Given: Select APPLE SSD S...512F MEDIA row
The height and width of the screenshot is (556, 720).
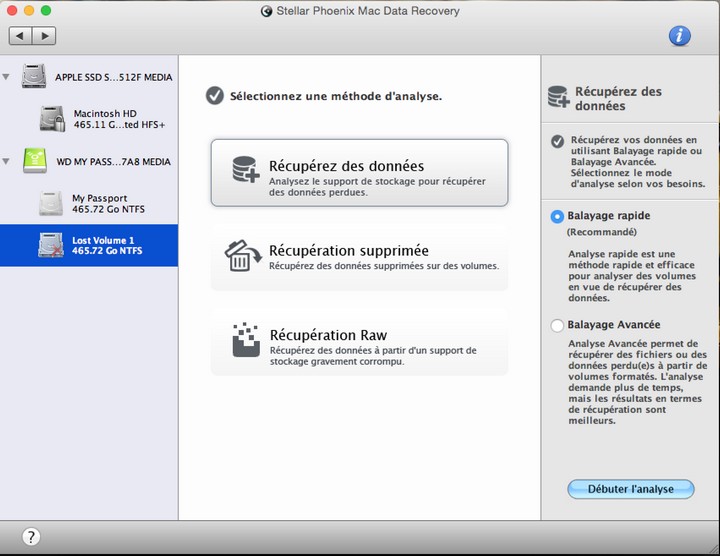Looking at the screenshot, I should (89, 77).
